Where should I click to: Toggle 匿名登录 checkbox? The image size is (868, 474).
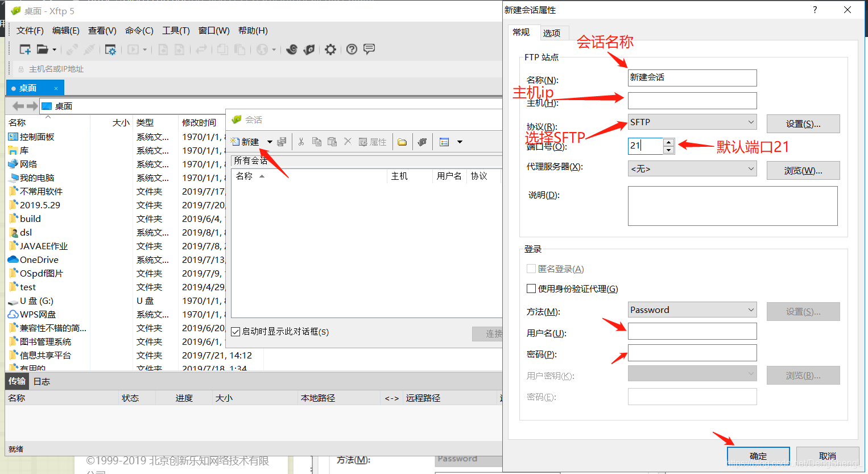[x=531, y=269]
